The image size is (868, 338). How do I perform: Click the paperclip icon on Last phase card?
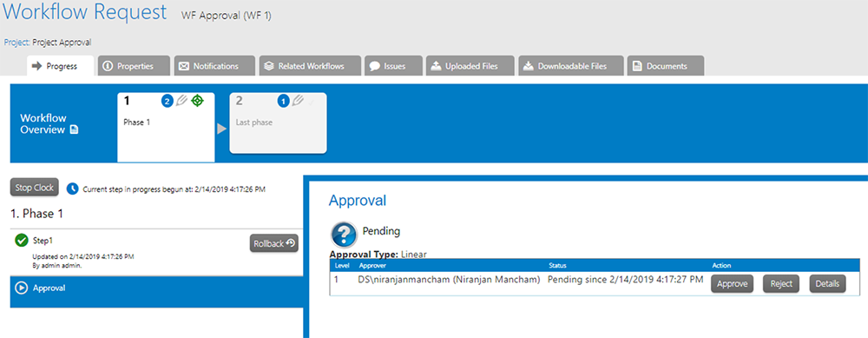coord(297,101)
